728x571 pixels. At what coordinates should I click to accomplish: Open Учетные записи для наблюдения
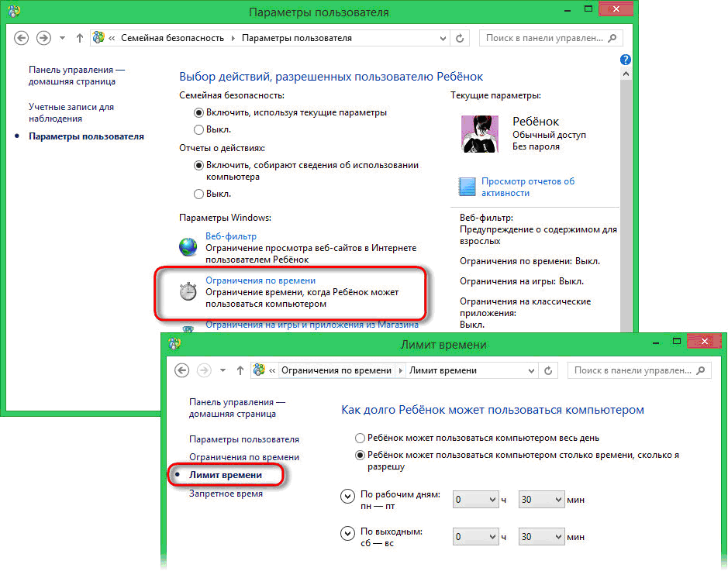(71, 112)
